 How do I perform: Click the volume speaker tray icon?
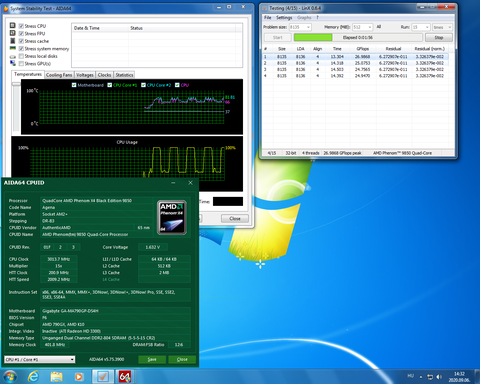click(x=439, y=377)
